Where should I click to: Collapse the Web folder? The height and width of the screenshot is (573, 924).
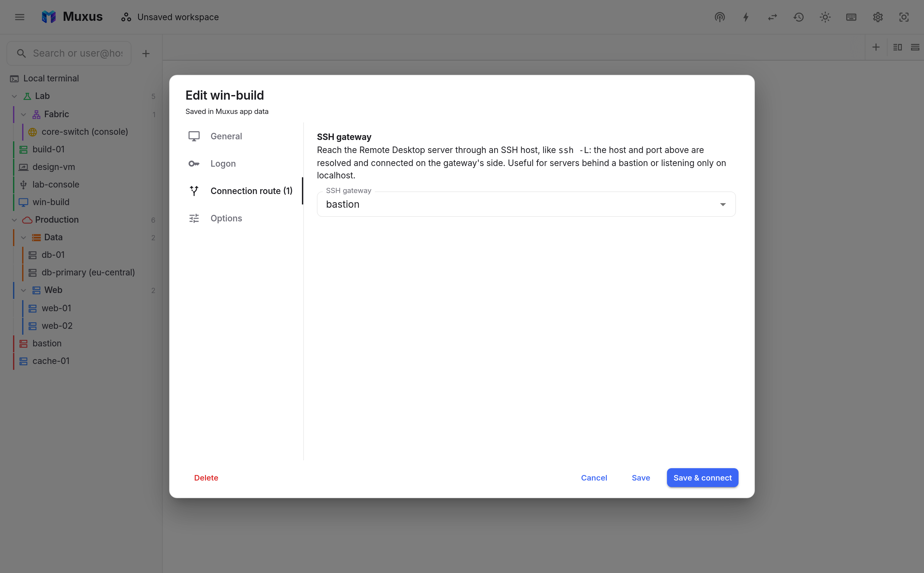[23, 290]
